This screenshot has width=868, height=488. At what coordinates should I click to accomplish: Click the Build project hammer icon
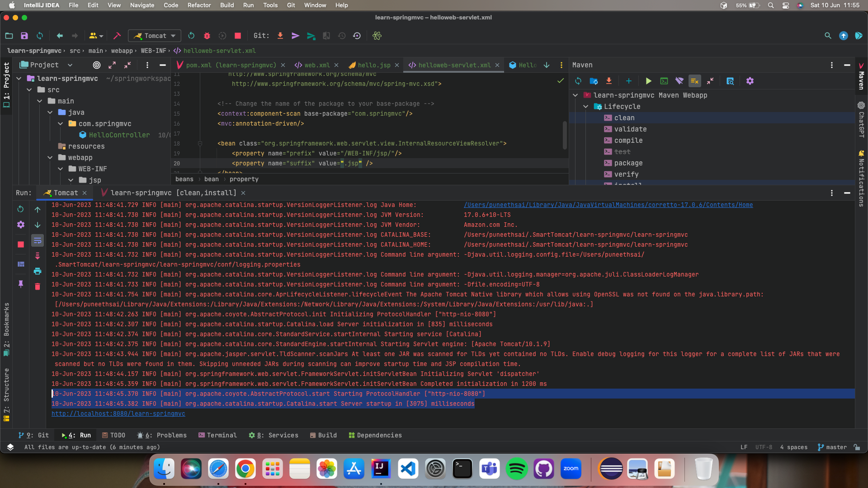(117, 36)
